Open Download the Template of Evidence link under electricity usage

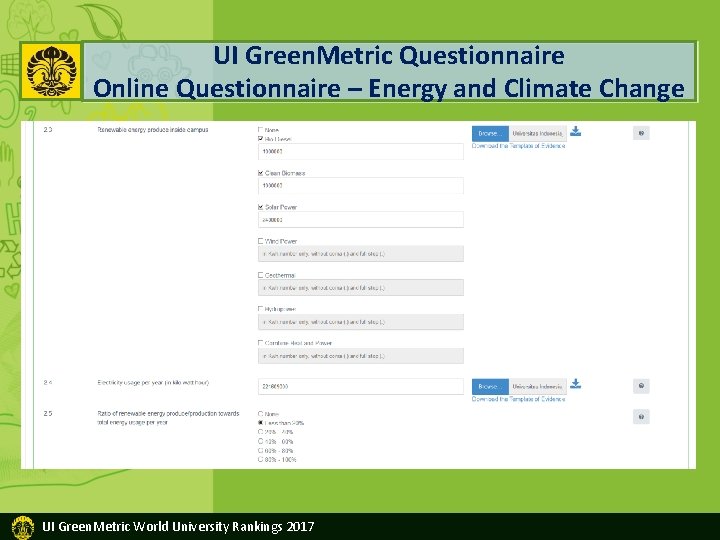(518, 399)
